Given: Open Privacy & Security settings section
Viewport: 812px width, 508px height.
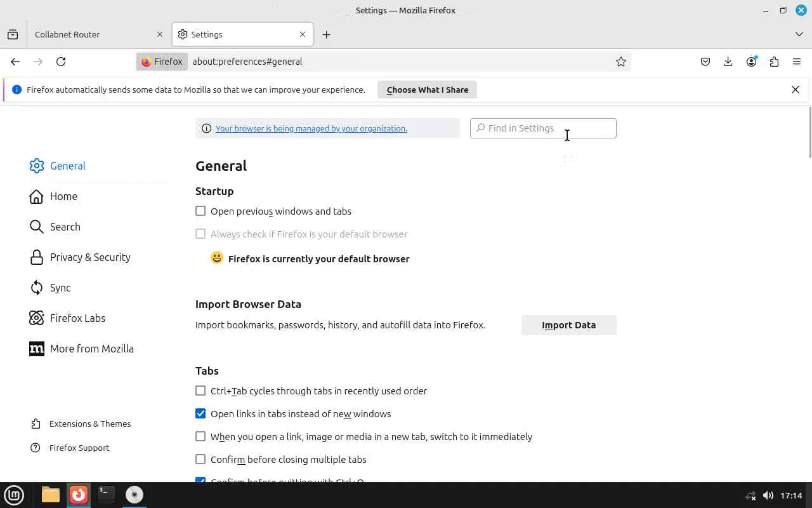Looking at the screenshot, I should (x=90, y=257).
